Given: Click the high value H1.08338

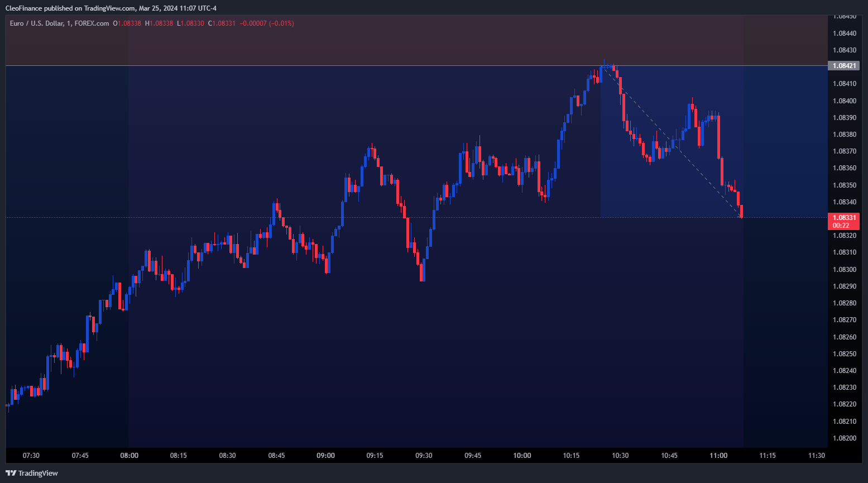Looking at the screenshot, I should click(x=159, y=23).
